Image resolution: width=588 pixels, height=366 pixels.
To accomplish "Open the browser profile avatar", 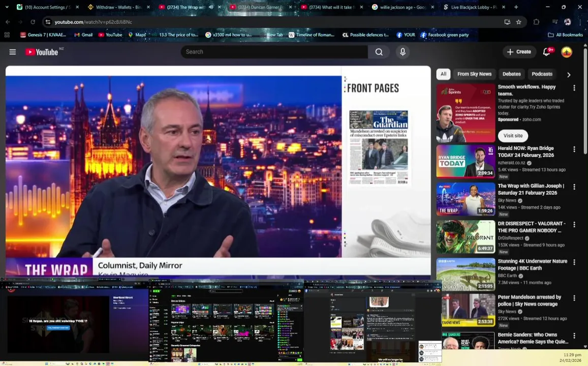I will pyautogui.click(x=567, y=22).
